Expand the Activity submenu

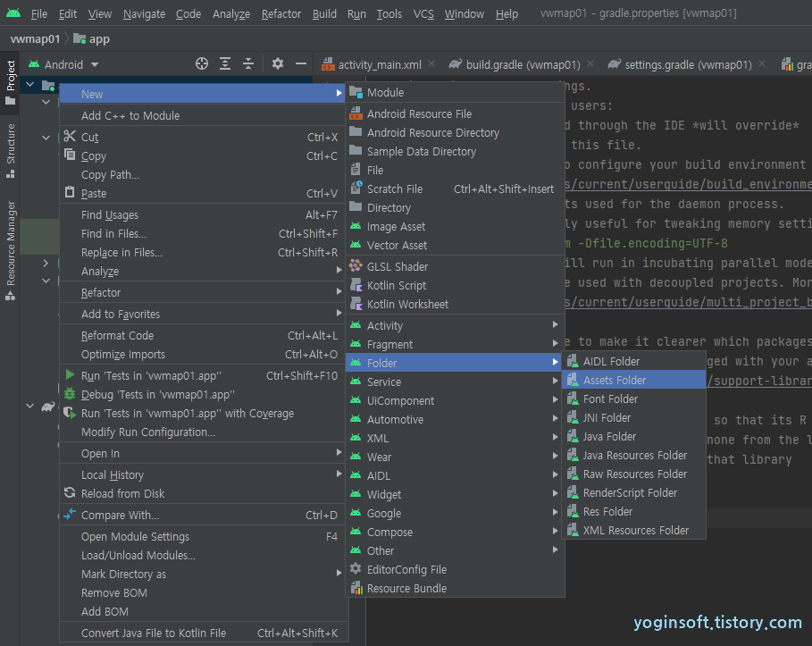pos(455,325)
